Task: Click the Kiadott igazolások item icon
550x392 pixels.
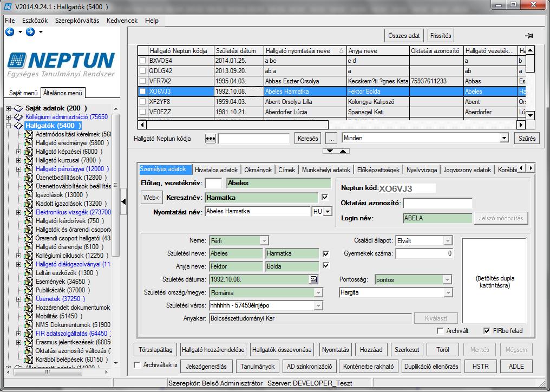Action: [x=29, y=204]
